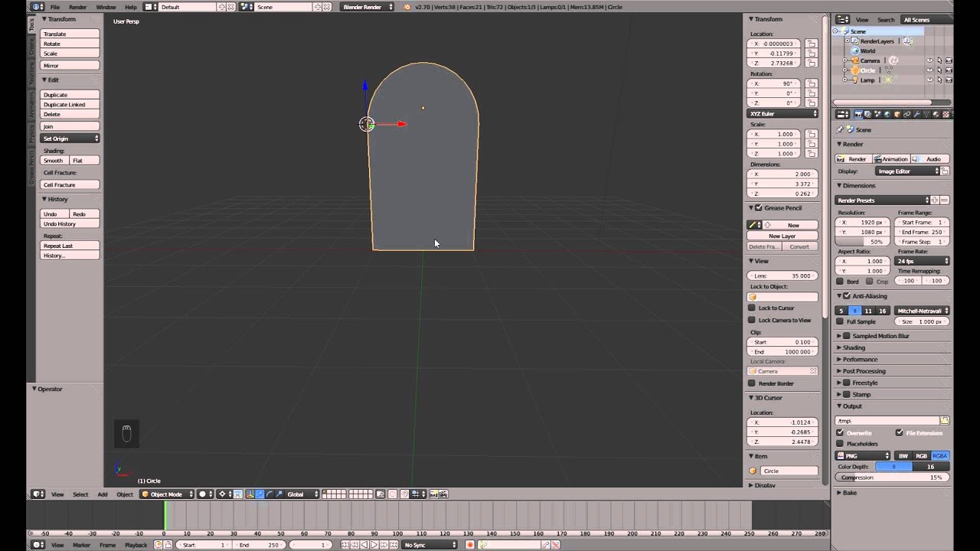This screenshot has width=980, height=551.
Task: Click the Translate button
Action: click(x=70, y=34)
